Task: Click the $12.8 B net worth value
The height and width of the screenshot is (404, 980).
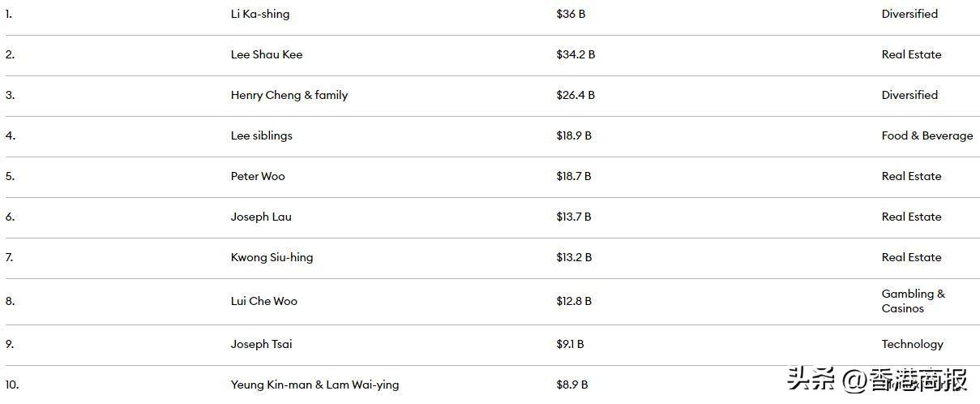Action: click(573, 301)
